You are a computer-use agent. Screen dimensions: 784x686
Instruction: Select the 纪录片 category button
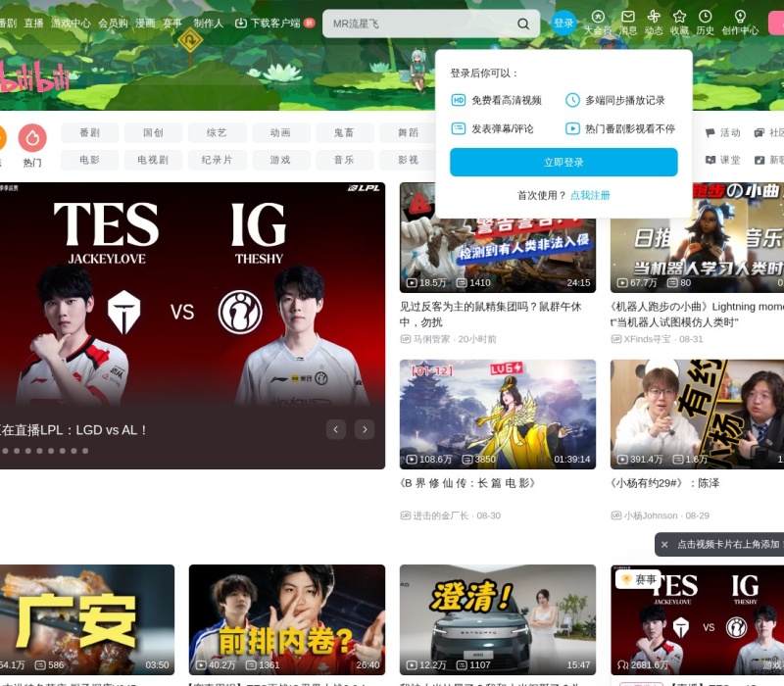click(x=217, y=160)
